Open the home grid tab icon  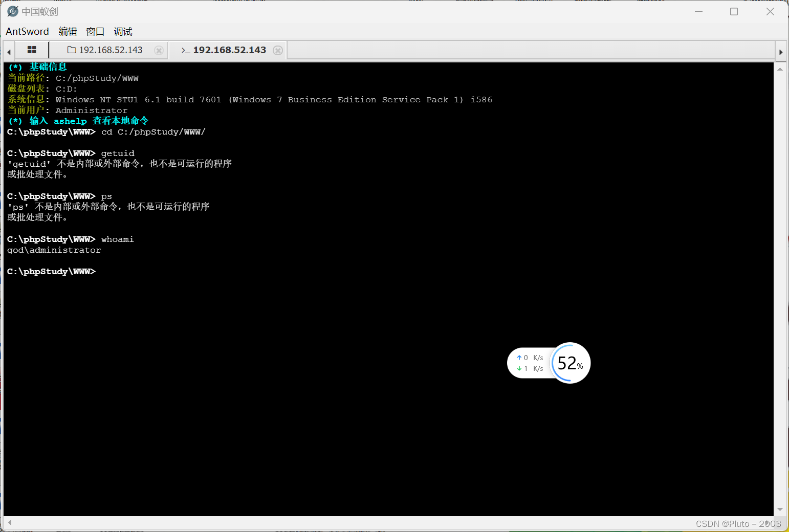click(x=32, y=50)
